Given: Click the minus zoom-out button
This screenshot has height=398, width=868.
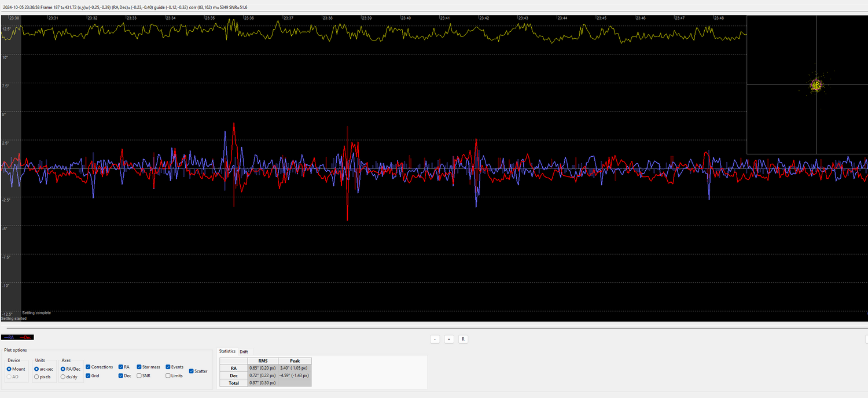Looking at the screenshot, I should pyautogui.click(x=435, y=339).
